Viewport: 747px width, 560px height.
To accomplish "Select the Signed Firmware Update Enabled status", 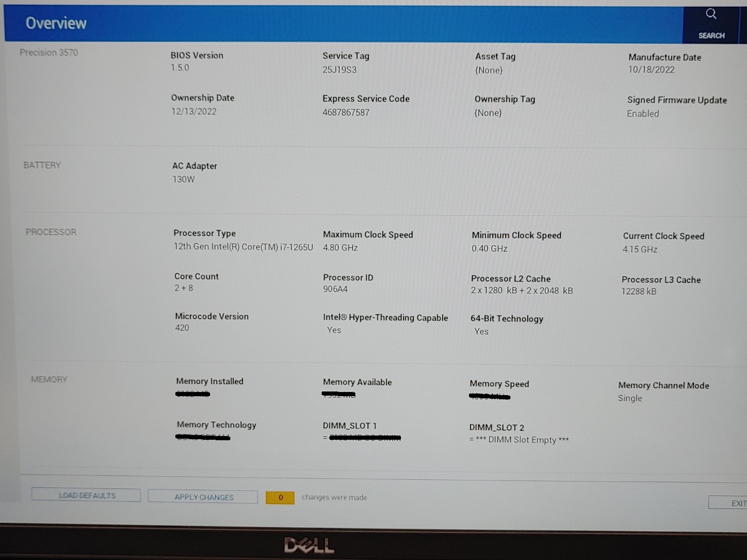I will point(643,114).
